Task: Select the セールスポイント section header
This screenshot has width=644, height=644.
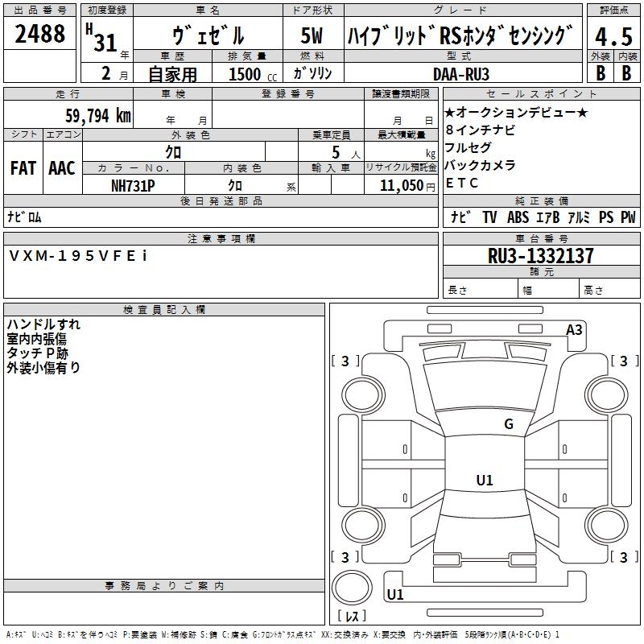Action: pos(541,93)
